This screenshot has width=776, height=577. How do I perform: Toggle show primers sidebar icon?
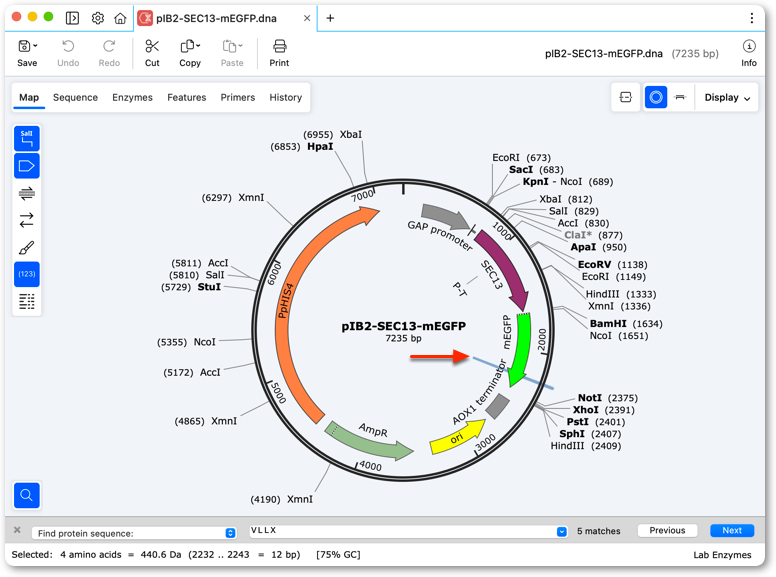click(27, 193)
